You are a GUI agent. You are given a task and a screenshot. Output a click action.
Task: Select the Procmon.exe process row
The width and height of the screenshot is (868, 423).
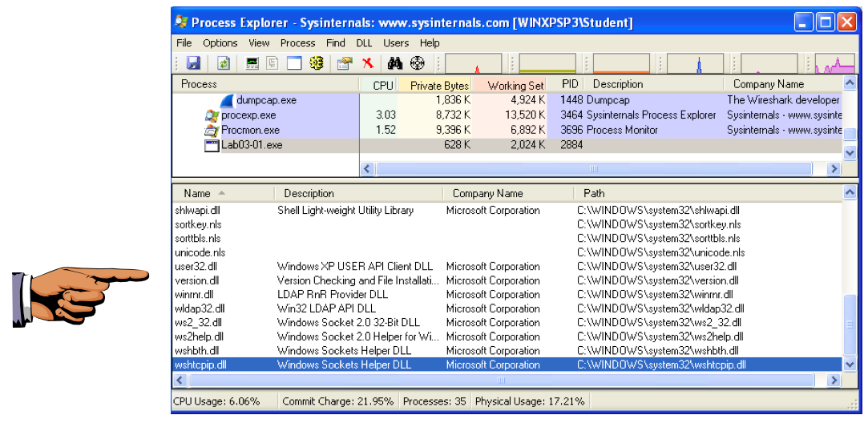(x=507, y=130)
